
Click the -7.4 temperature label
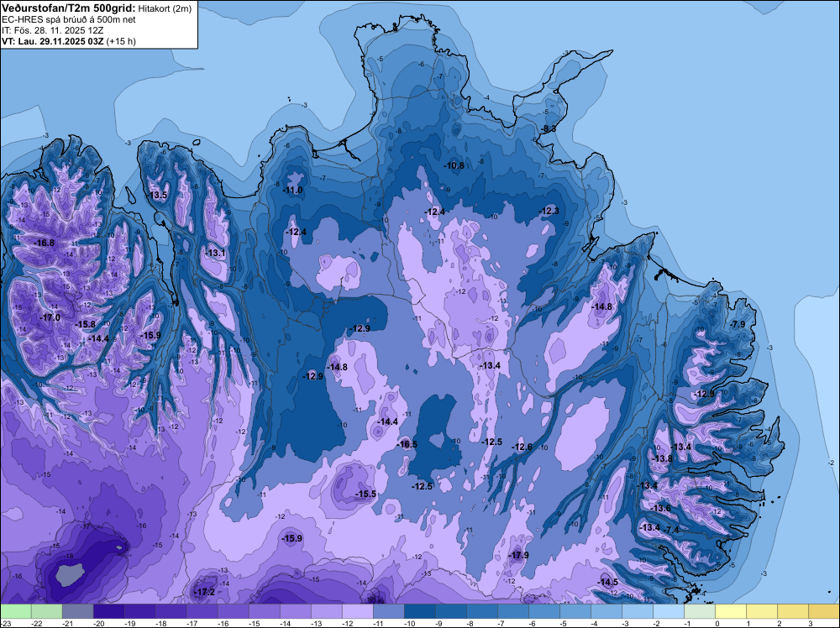click(672, 530)
